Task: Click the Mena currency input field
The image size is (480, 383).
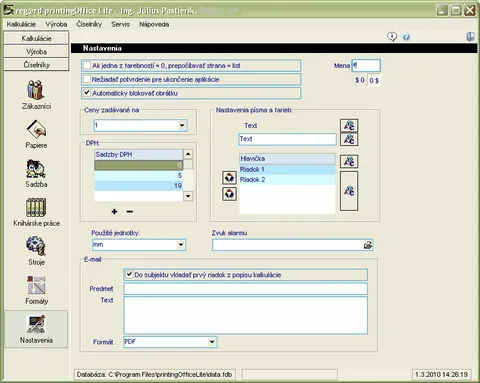Action: click(x=366, y=65)
